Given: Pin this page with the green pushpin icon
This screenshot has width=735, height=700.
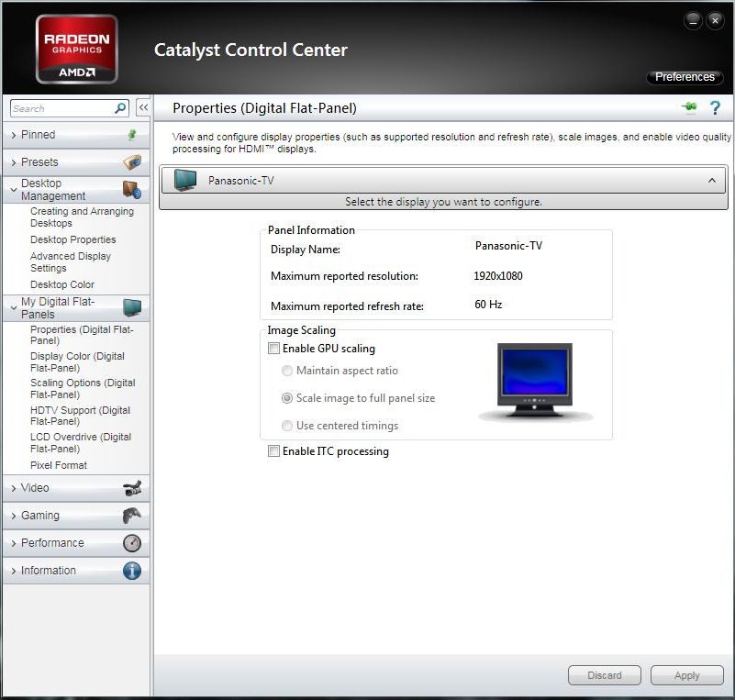Looking at the screenshot, I should click(689, 107).
